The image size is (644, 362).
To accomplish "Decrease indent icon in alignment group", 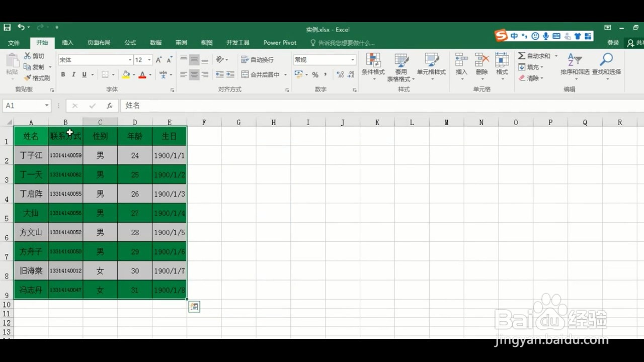I will pyautogui.click(x=219, y=74).
